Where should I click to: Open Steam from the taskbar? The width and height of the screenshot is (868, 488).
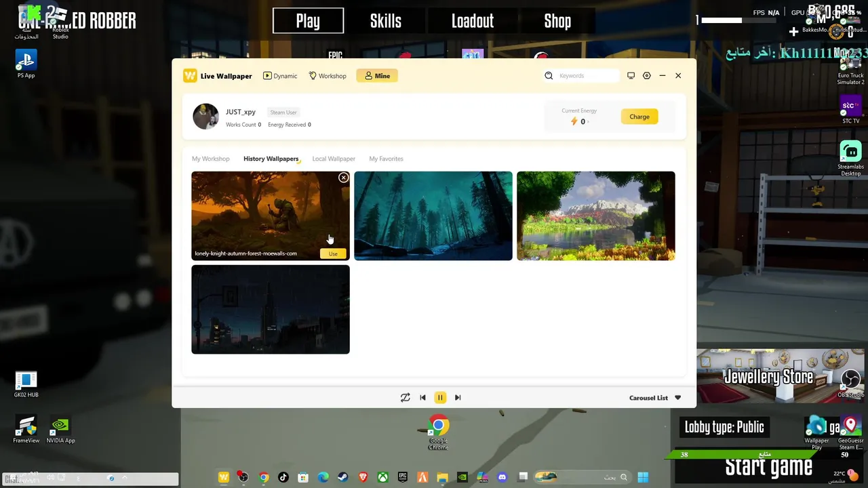343,477
